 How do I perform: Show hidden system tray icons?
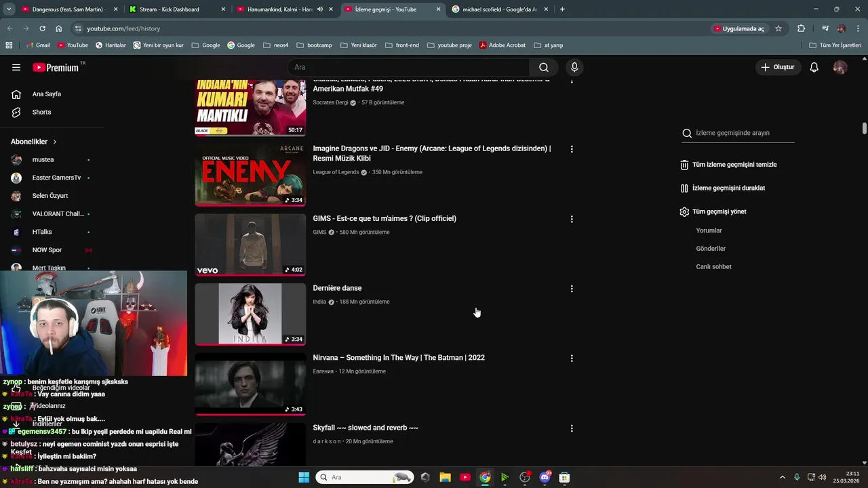[x=782, y=477]
